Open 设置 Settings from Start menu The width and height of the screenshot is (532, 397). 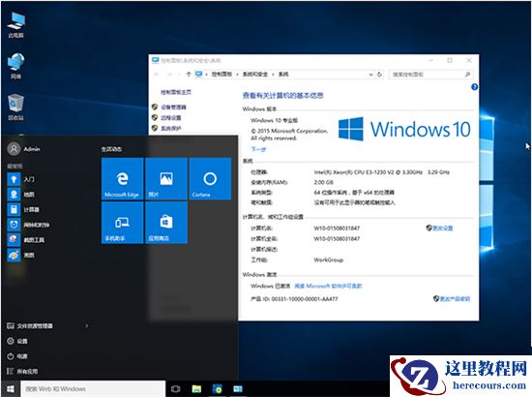[x=17, y=341]
